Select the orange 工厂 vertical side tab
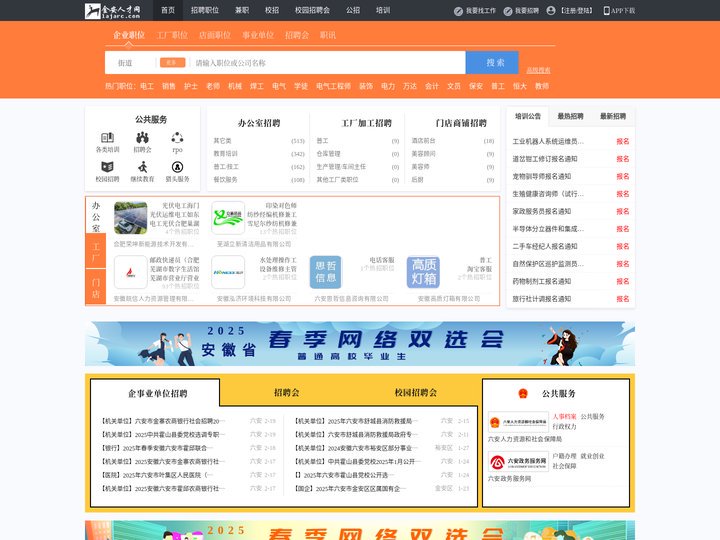Image resolution: width=720 pixels, height=540 pixels. coord(96,252)
